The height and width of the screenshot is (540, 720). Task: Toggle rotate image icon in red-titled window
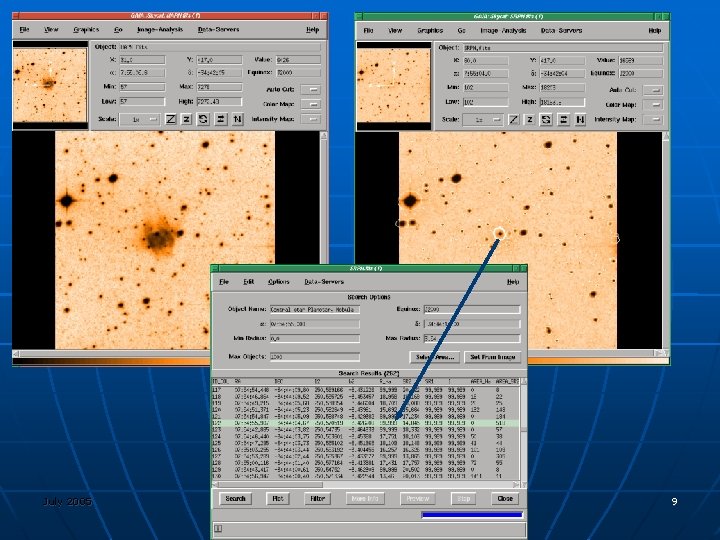203,119
